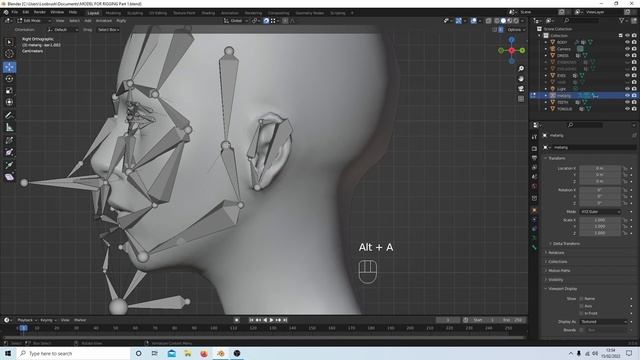
Task: Play animation with the play button
Action: pyautogui.click(x=272, y=320)
